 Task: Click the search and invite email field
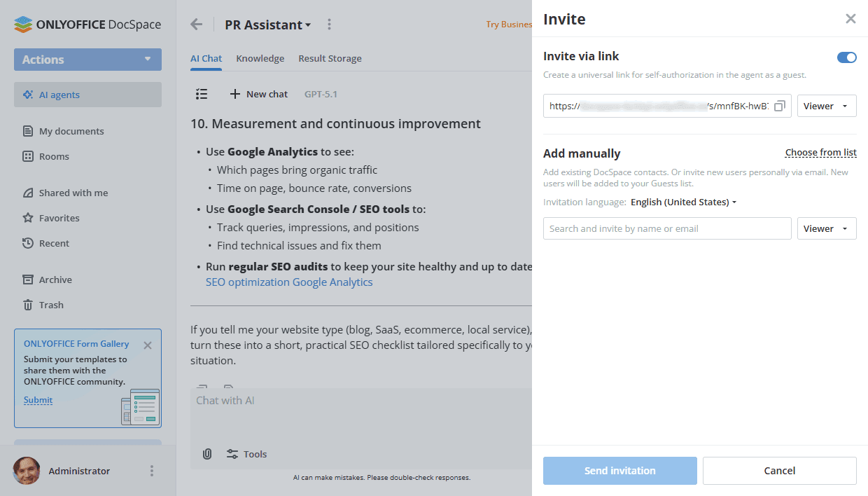[x=666, y=228]
